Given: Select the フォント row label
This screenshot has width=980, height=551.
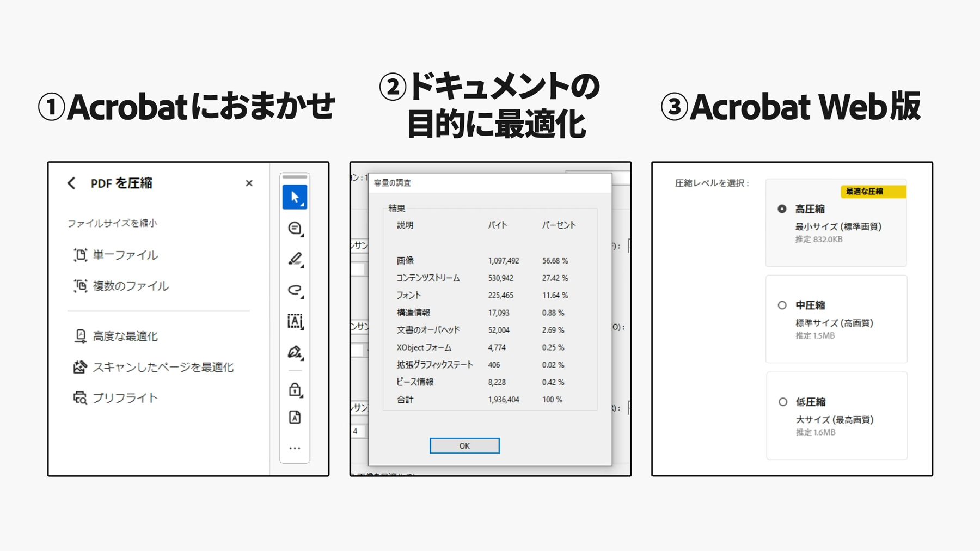Looking at the screenshot, I should 408,295.
